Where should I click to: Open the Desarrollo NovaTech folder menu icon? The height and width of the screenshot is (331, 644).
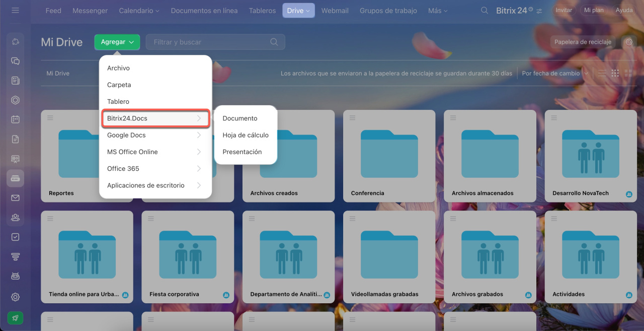click(x=553, y=117)
